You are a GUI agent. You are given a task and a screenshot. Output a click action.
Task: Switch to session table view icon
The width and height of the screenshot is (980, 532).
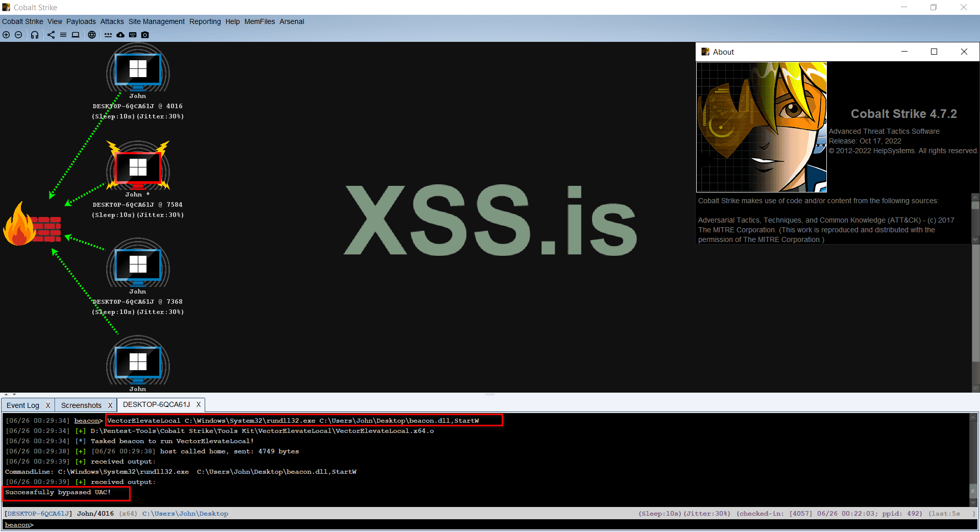[x=63, y=35]
